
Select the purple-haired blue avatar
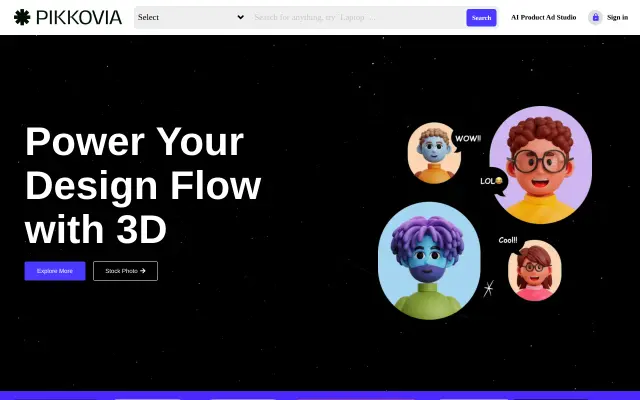click(429, 260)
